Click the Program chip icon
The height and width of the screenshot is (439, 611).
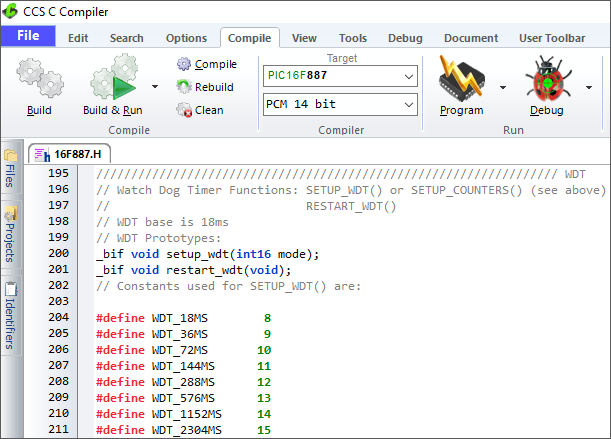462,78
